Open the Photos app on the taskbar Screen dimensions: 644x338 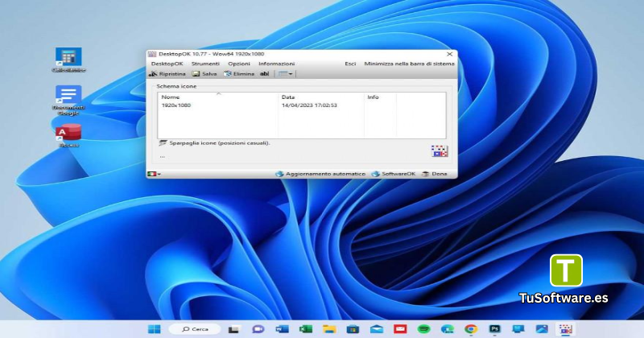pyautogui.click(x=542, y=329)
